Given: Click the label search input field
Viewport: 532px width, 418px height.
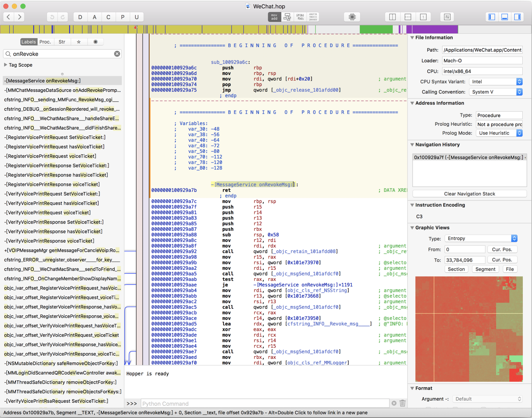Looking at the screenshot, I should pos(62,54).
